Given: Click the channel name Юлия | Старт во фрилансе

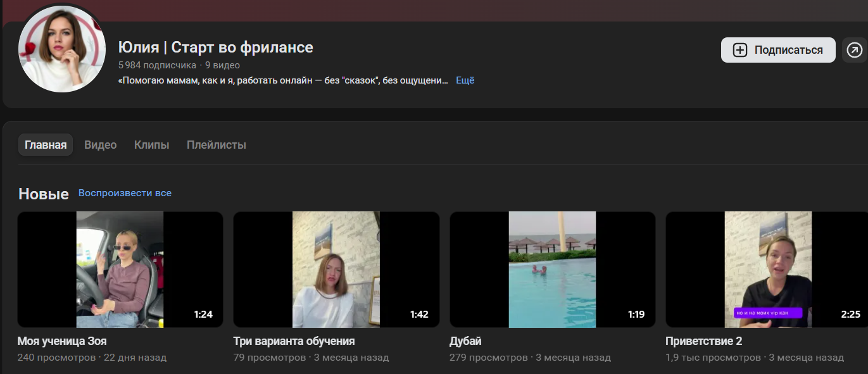Looking at the screenshot, I should [216, 47].
